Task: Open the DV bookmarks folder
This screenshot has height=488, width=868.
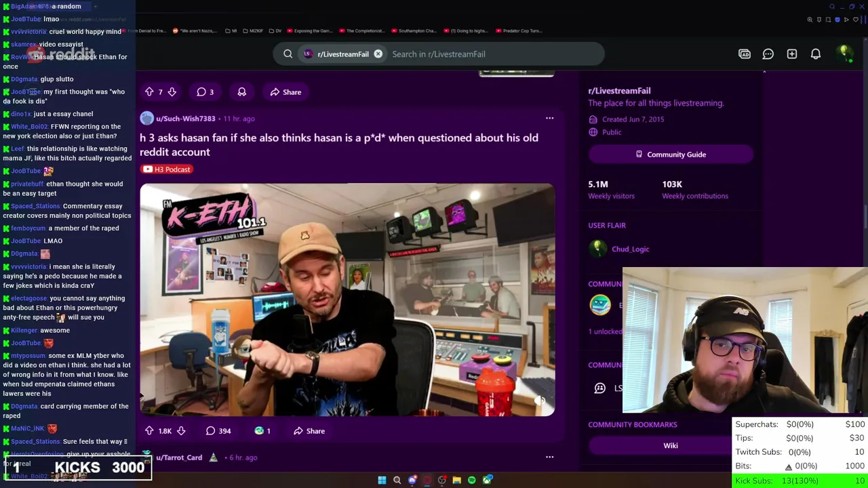Action: [274, 30]
